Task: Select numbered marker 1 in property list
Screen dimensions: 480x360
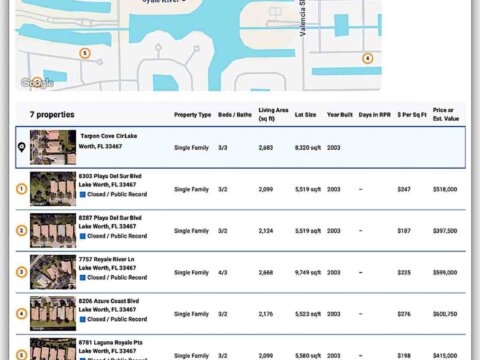Action: [x=22, y=189]
